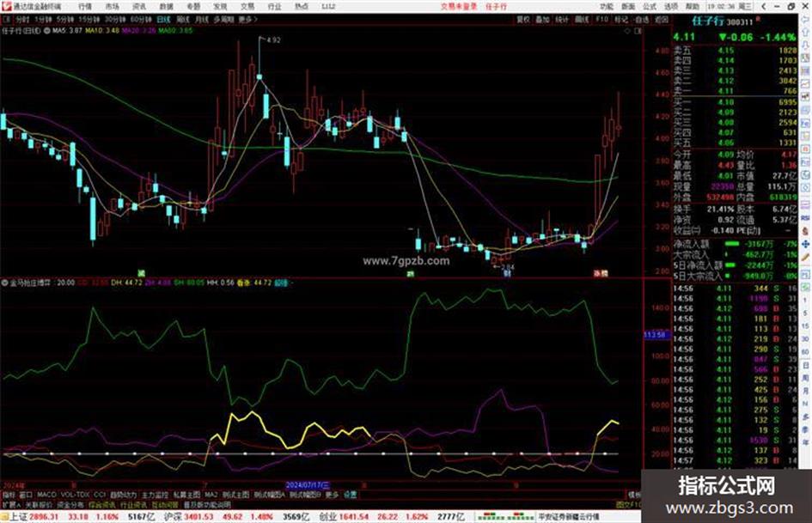812x523 pixels.
Task: Click the 画线 drawing button
Action: click(x=582, y=19)
